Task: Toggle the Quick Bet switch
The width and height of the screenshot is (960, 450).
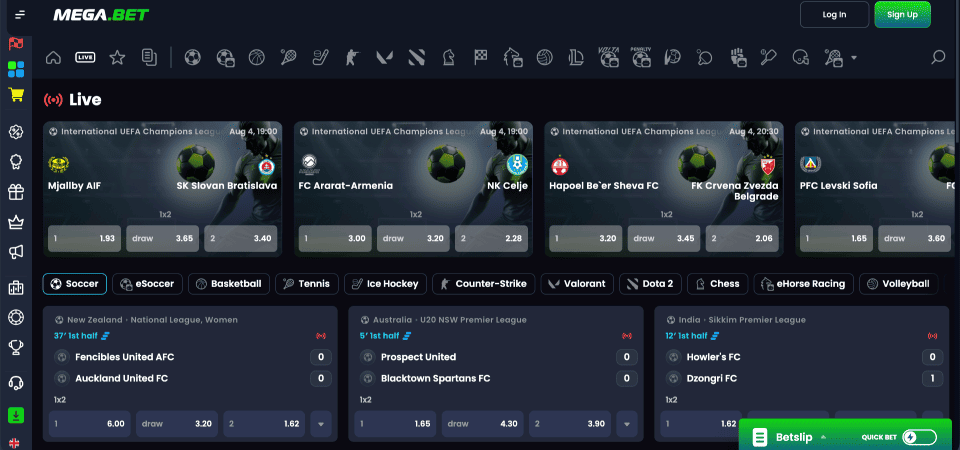Action: coord(919,437)
